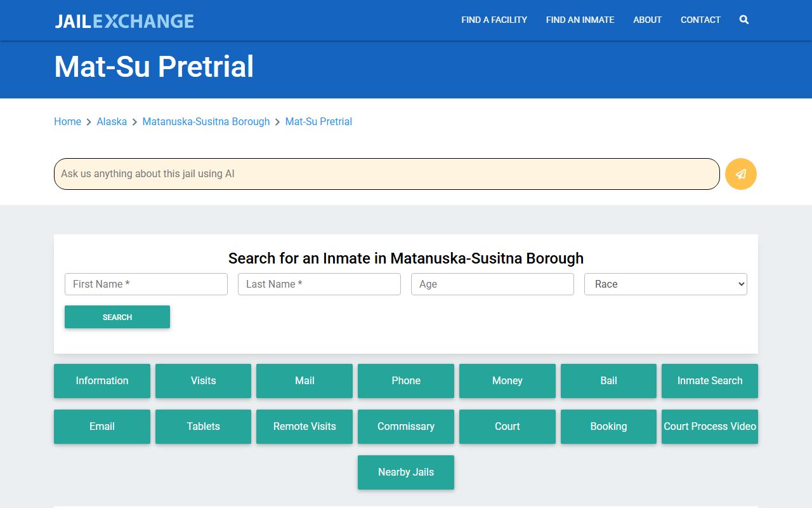Select the Age input box

click(492, 284)
